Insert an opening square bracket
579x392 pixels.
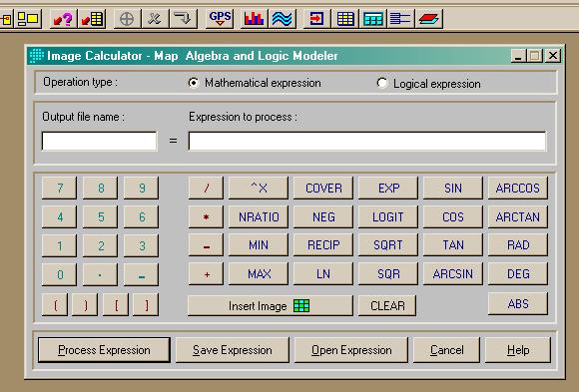coord(116,305)
